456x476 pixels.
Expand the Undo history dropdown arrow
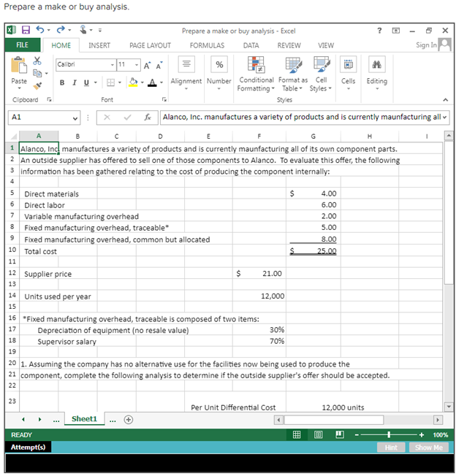[49, 30]
